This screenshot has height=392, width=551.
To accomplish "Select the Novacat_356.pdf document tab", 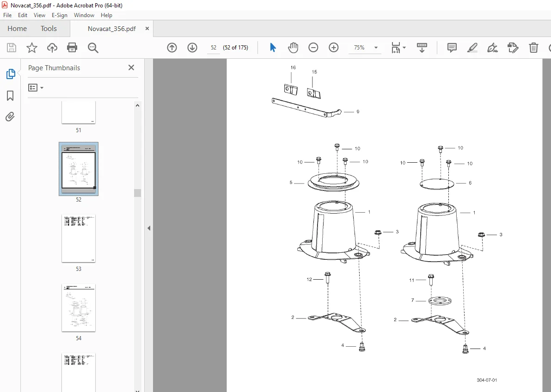I will [111, 29].
